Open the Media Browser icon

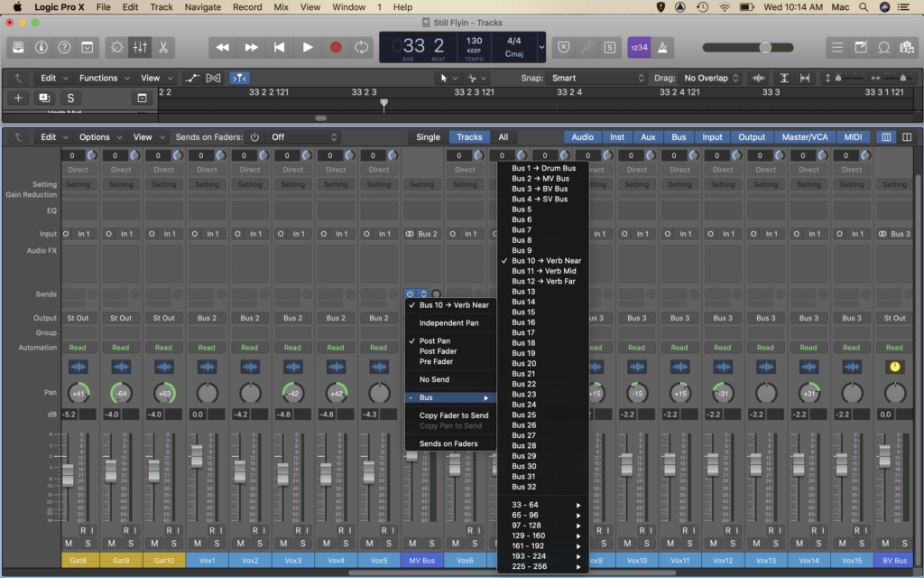coord(909,47)
